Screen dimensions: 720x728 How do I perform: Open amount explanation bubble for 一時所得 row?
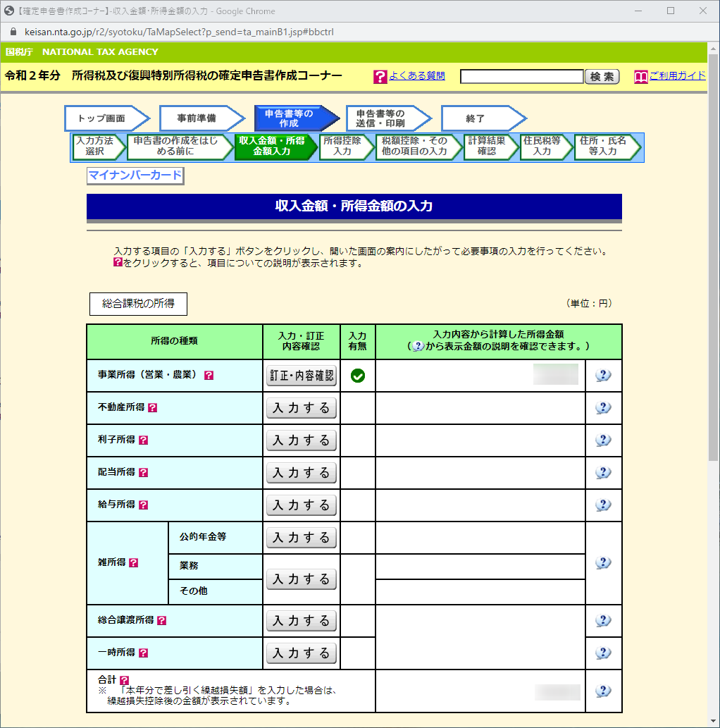point(603,653)
